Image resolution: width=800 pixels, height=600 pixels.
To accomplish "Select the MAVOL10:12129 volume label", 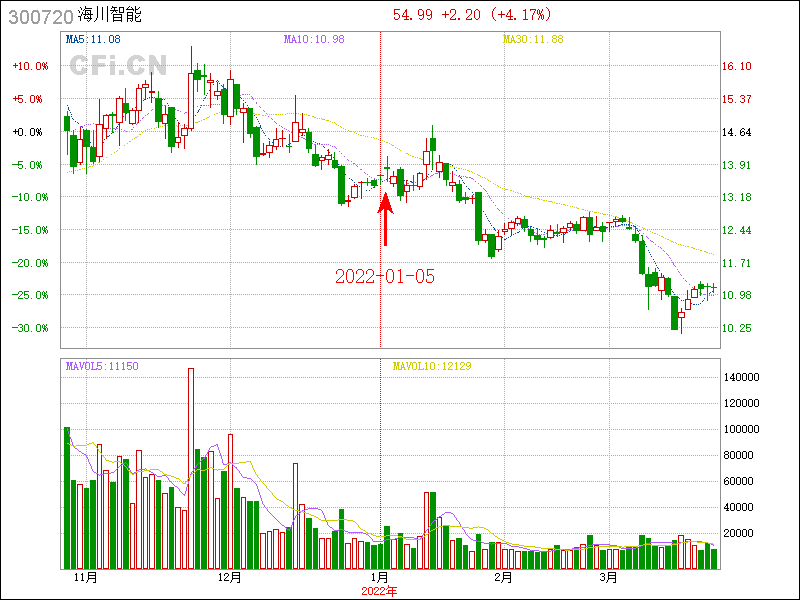I will coord(432,366).
